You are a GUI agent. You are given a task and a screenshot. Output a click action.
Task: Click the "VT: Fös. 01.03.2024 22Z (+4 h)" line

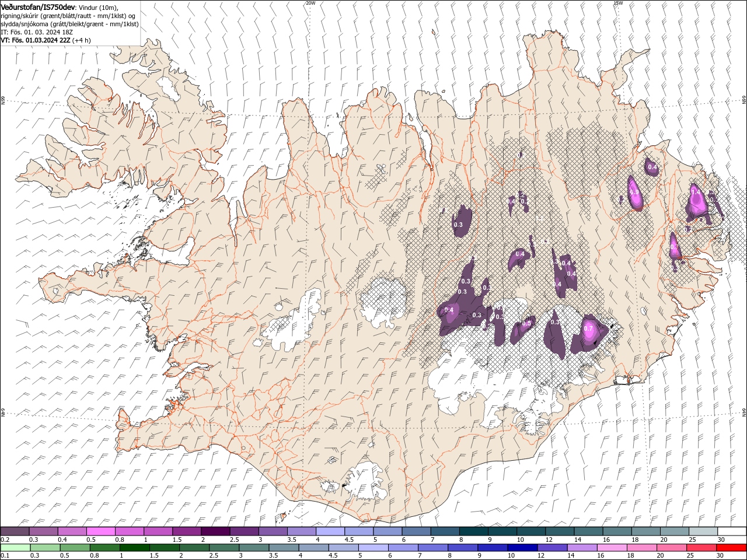[x=46, y=40]
